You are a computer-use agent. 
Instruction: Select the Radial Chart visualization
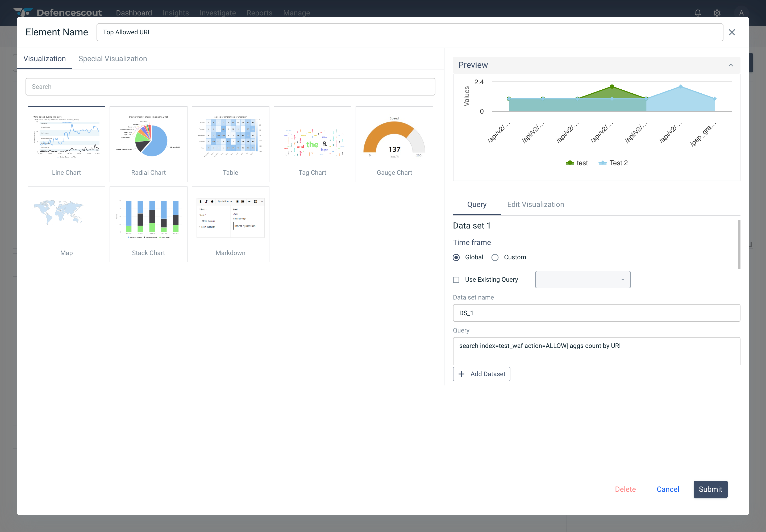(148, 144)
